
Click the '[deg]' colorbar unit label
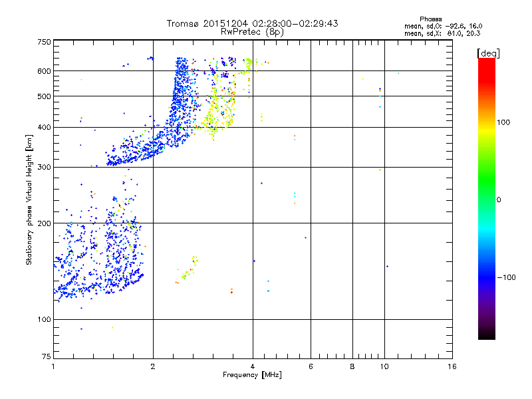point(488,53)
